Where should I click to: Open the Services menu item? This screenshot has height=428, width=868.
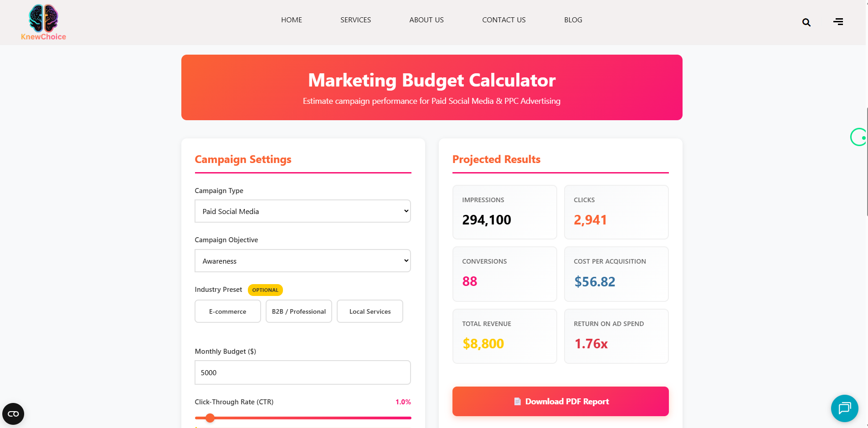click(355, 20)
